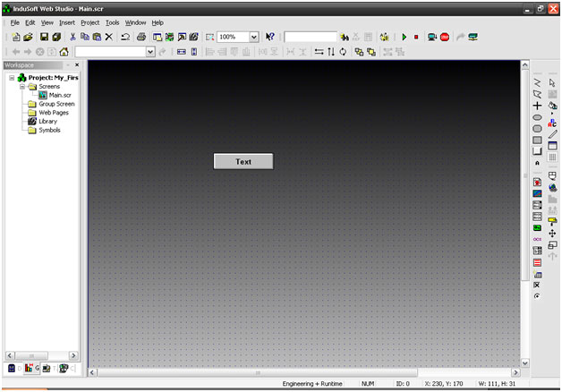562x392 pixels.
Task: Open the Tools menu
Action: 112,22
